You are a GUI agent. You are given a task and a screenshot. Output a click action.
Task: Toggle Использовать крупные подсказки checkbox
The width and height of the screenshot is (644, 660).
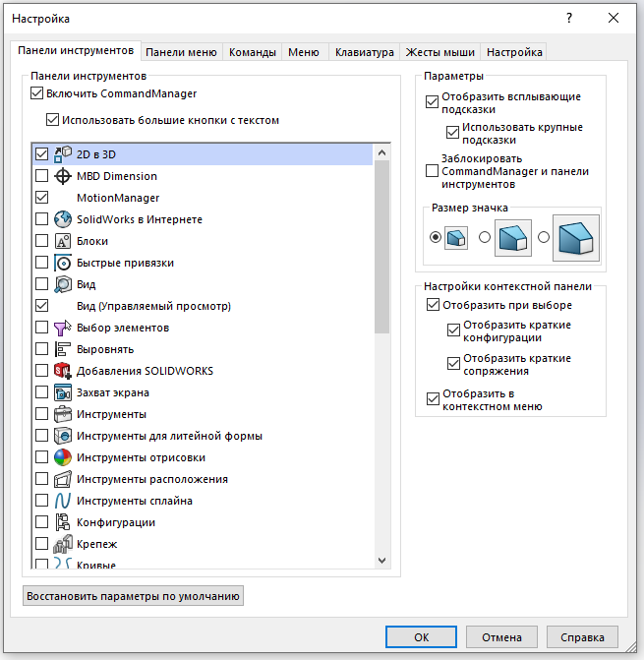point(452,132)
